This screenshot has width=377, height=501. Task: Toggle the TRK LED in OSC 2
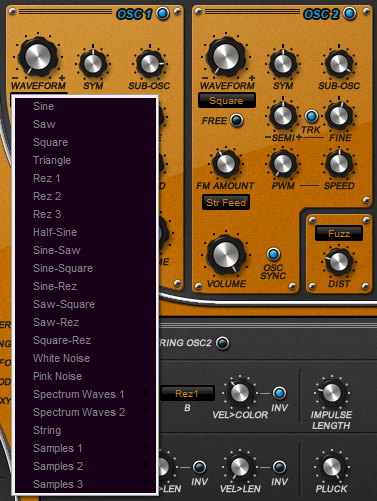pyautogui.click(x=311, y=116)
